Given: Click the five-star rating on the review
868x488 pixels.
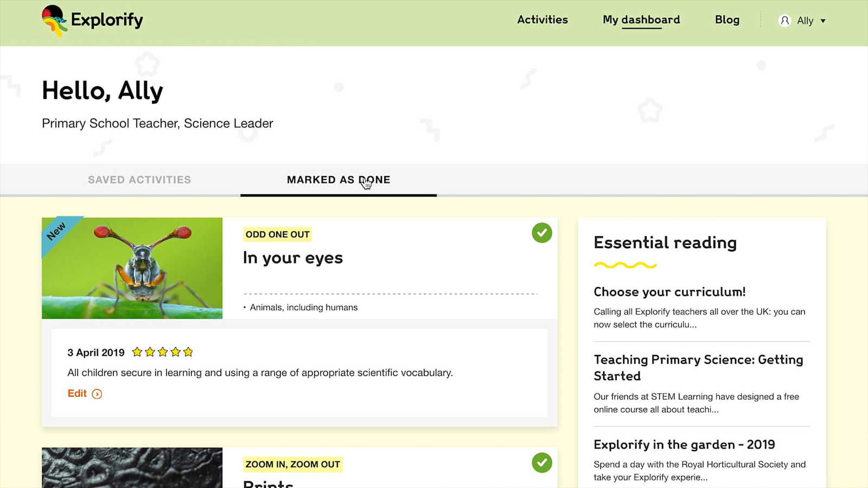Looking at the screenshot, I should [162, 352].
